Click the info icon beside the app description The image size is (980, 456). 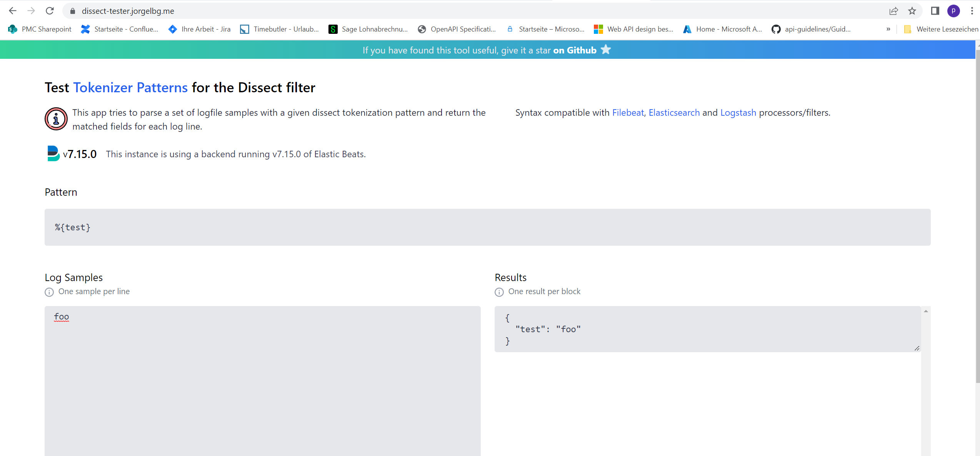pos(55,119)
